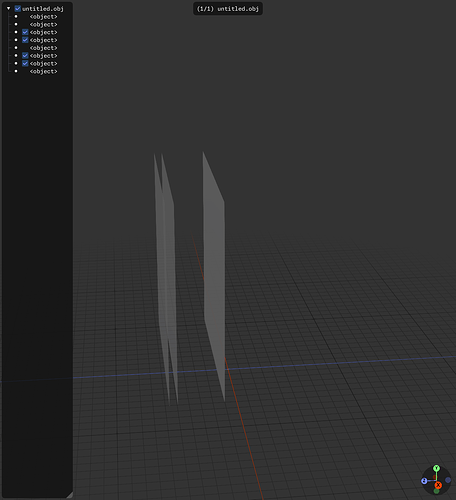Select the second <object> entry label
This screenshot has width=456, height=500.
(x=43, y=24)
